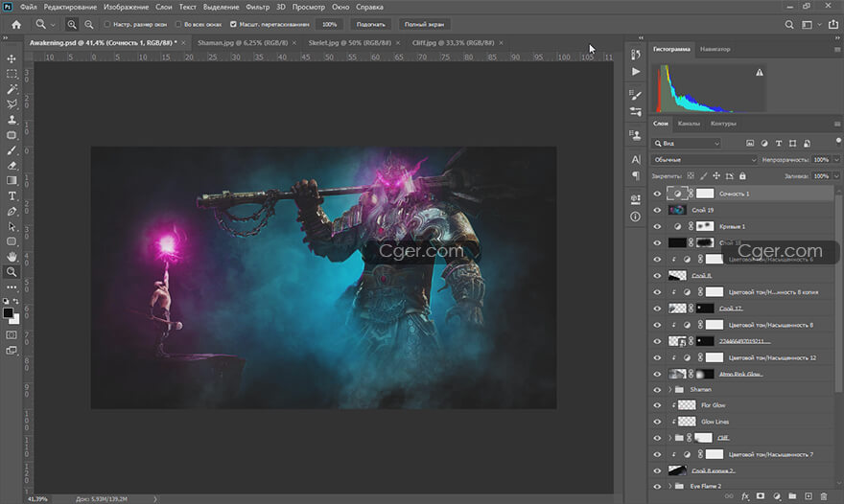Select the Brush tool
This screenshot has width=844, height=504.
point(12,150)
